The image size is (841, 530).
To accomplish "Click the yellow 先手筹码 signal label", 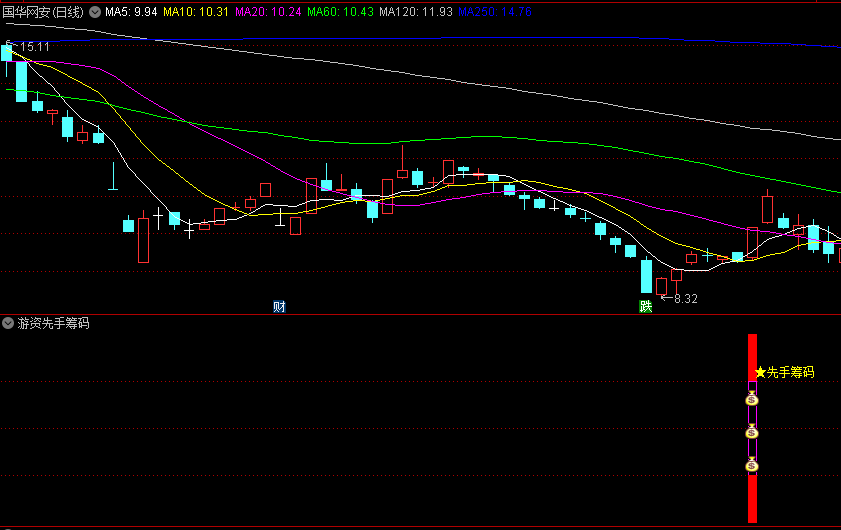I will (791, 372).
